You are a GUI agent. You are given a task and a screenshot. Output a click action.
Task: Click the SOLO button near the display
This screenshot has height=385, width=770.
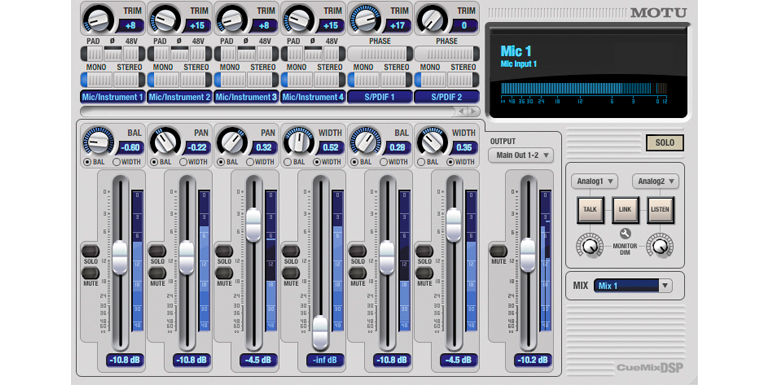click(665, 143)
